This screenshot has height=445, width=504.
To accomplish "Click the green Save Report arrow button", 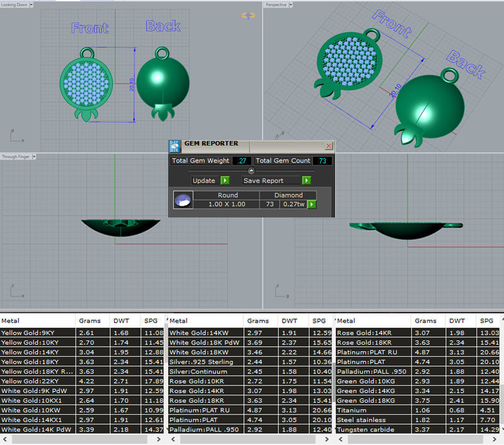I will point(307,180).
